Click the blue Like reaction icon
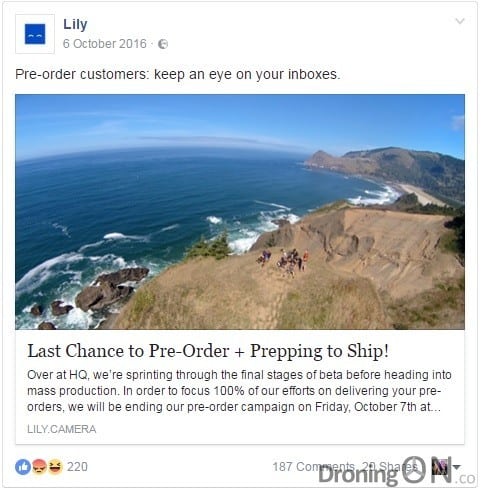Screen dimensions: 482x491 23,467
